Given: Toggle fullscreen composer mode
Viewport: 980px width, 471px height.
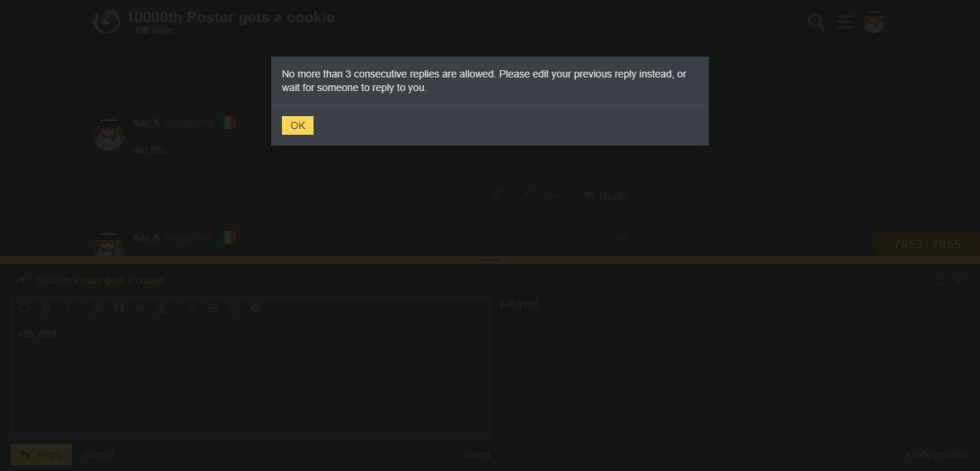Looking at the screenshot, I should 938,280.
